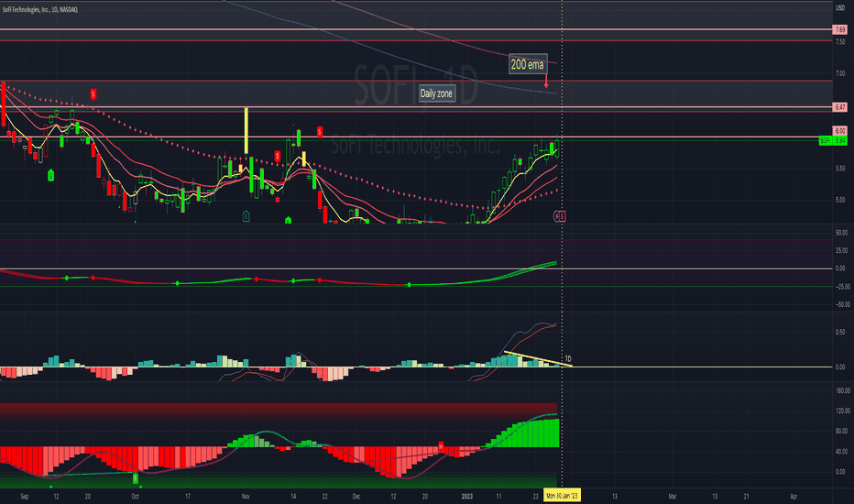Click the -25.00 value on the oscillator axis
854x504 pixels.
[x=841, y=287]
